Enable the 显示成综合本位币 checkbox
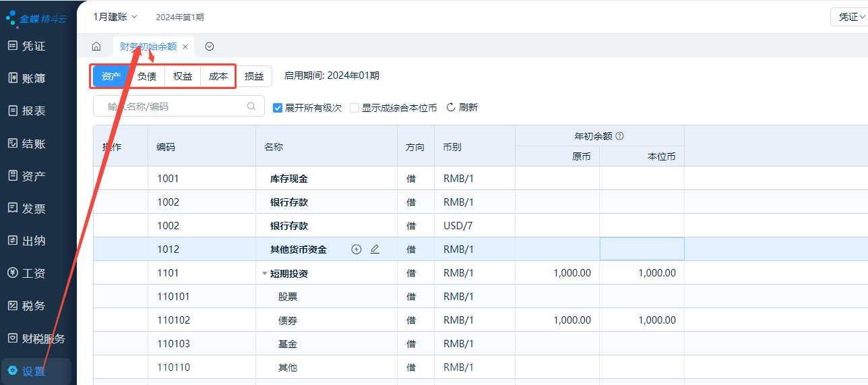This screenshot has width=868, height=385. (x=354, y=108)
